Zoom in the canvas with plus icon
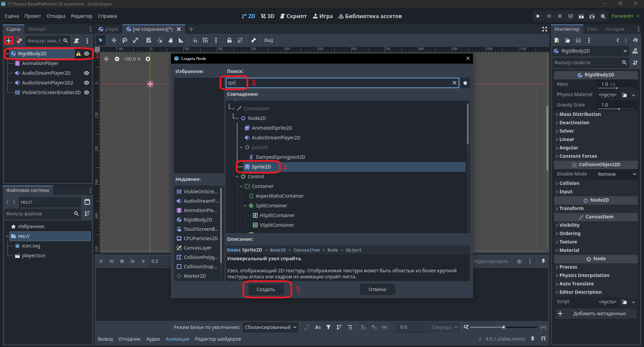Screen dimensions: 644x347 point(148,59)
